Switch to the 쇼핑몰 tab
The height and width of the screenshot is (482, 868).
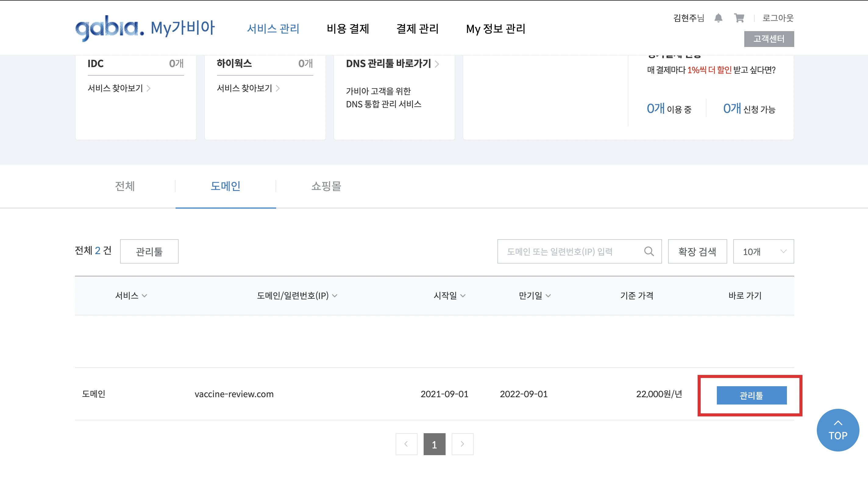click(x=326, y=186)
